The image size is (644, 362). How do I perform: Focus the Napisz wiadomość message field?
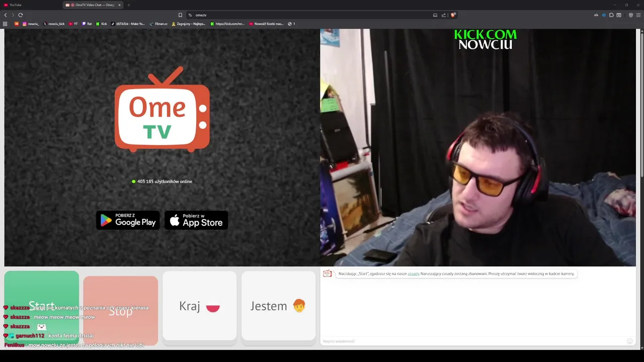(473, 341)
